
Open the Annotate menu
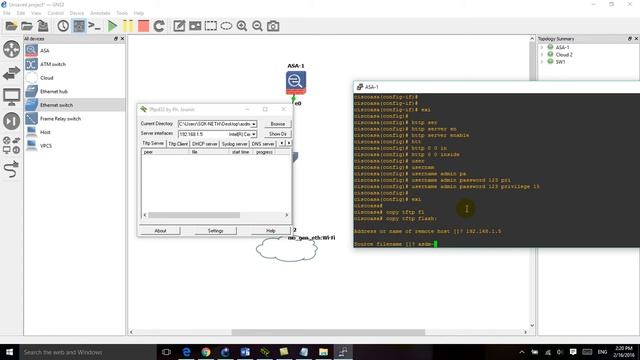[100, 13]
